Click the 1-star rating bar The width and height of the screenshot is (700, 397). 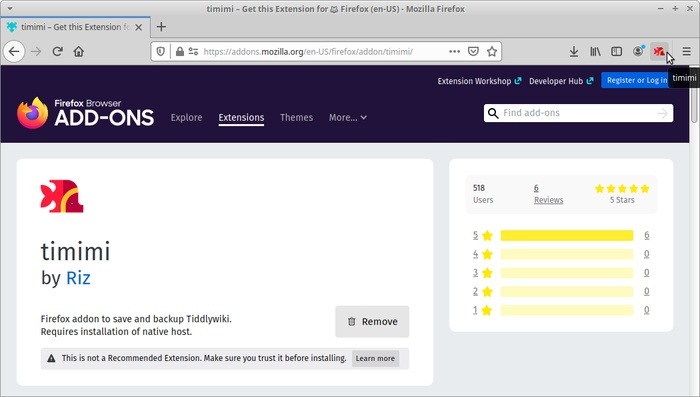tap(567, 310)
